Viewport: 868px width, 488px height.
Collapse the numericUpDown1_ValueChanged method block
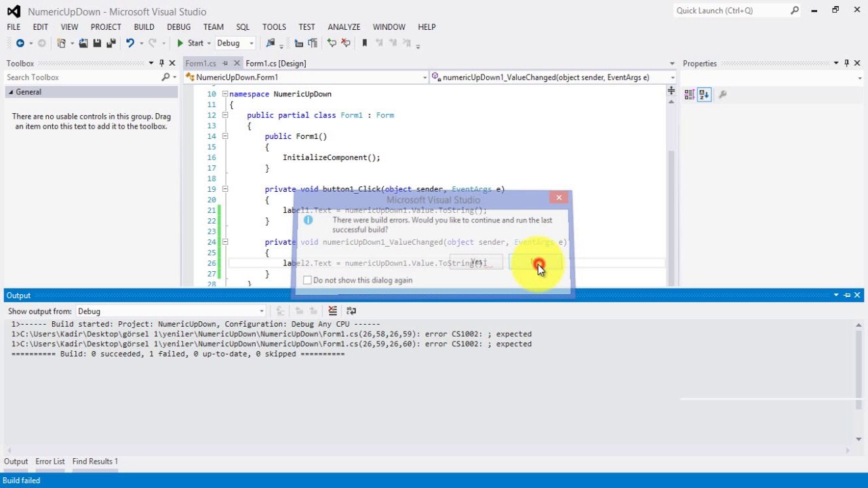[x=225, y=242]
